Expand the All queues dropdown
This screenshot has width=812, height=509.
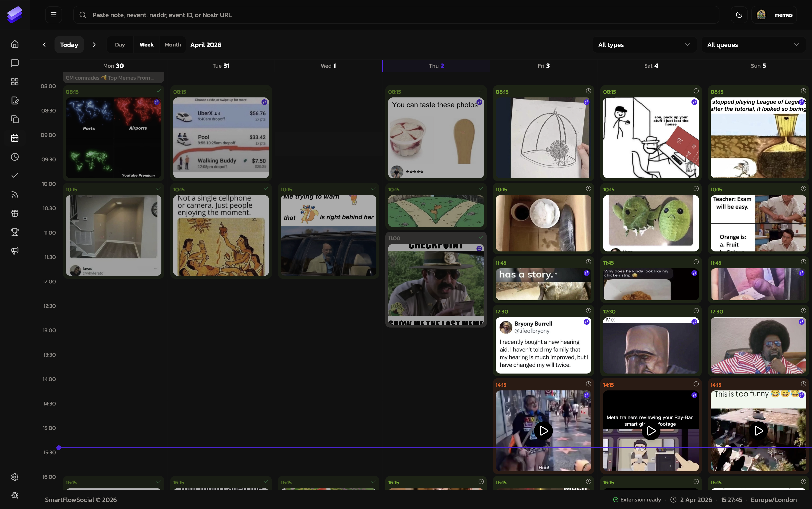coord(753,45)
